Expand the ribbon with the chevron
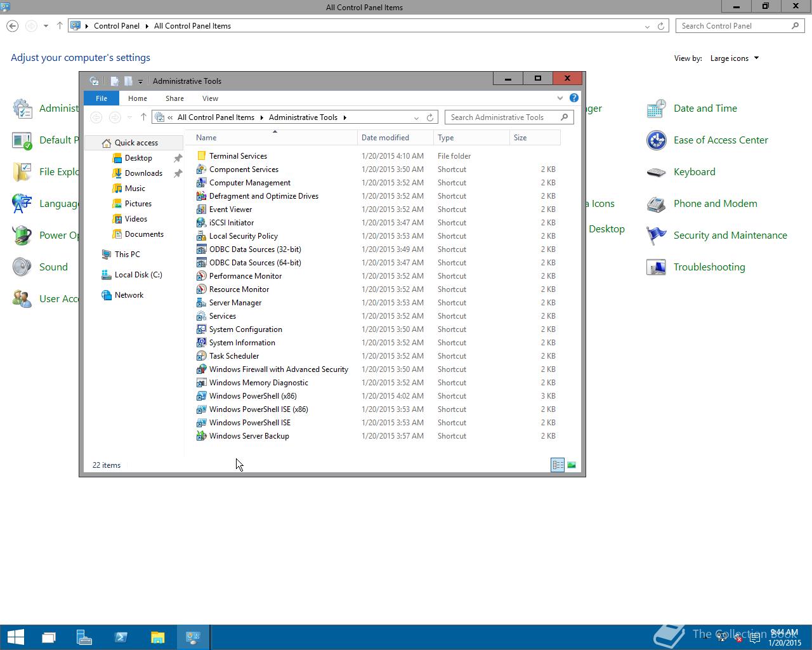 click(x=560, y=98)
